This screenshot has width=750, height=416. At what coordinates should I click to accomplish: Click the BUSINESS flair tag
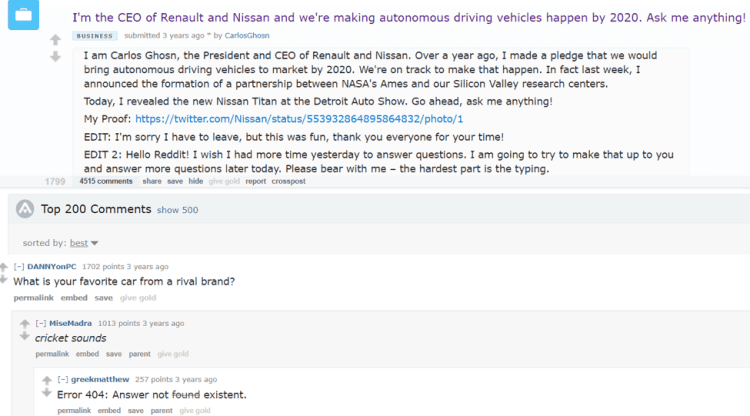coord(95,36)
